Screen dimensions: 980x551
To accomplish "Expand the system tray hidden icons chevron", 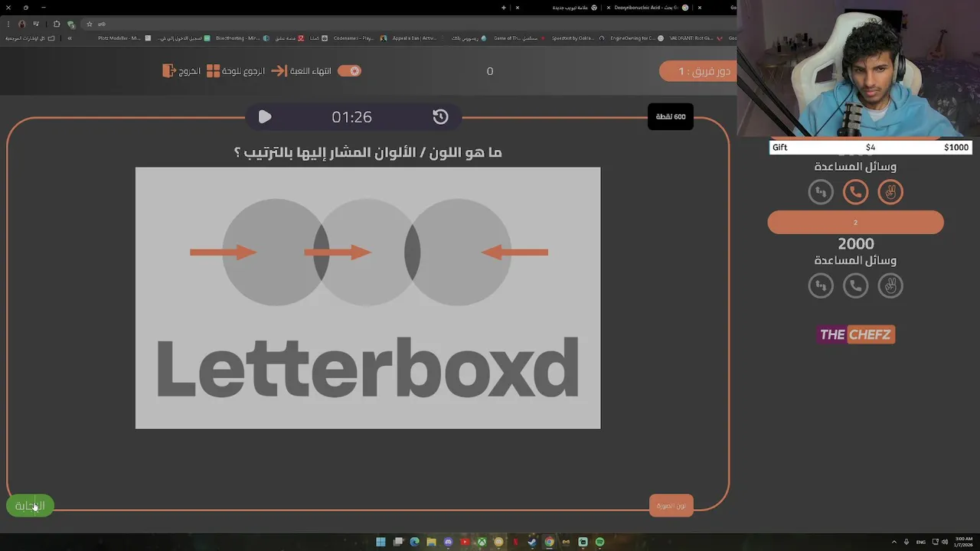I will [894, 542].
